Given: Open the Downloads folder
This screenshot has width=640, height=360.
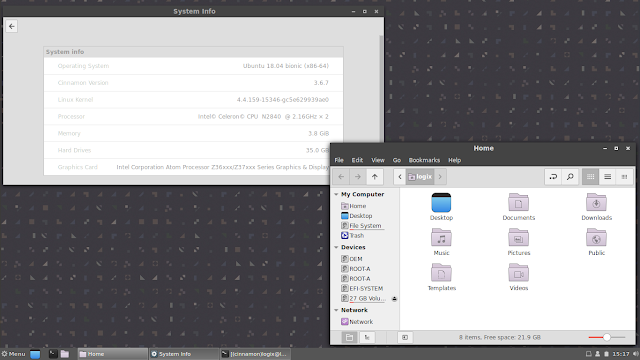Looking at the screenshot, I should [x=596, y=207].
